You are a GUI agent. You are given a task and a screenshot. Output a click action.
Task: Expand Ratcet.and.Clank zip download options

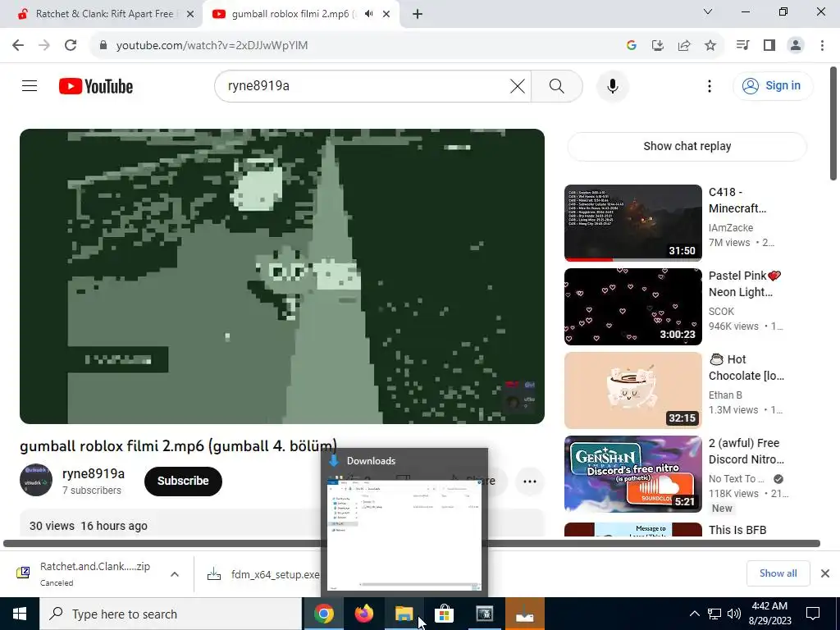(175, 574)
